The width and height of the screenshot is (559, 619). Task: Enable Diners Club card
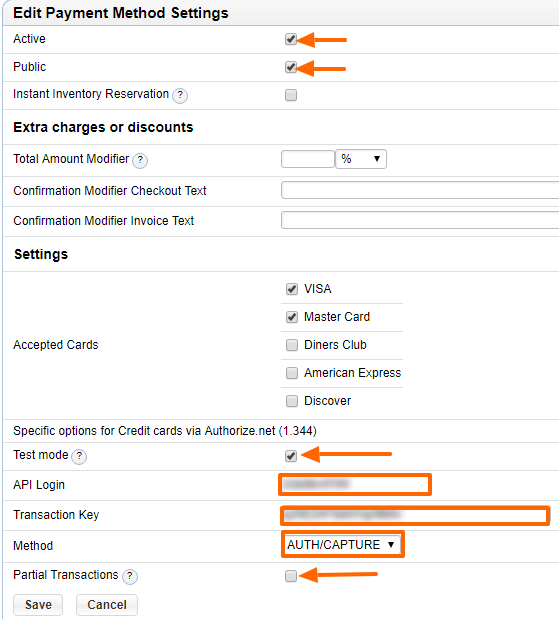tap(292, 345)
